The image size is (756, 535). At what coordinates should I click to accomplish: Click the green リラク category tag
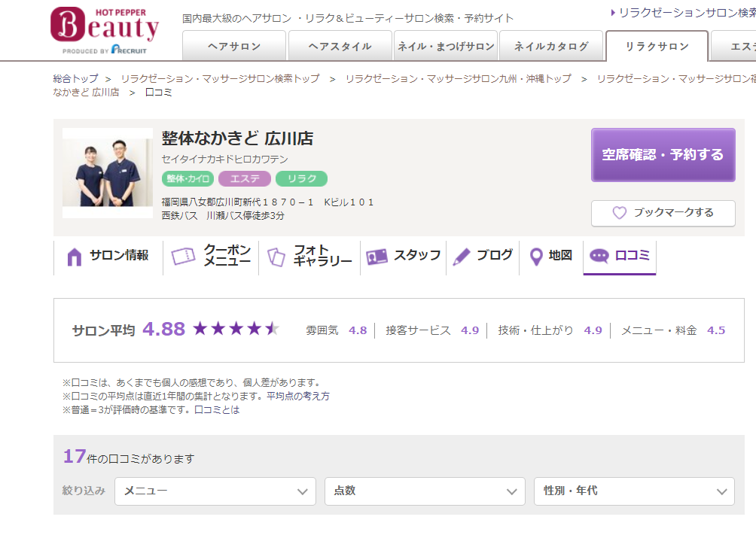(301, 179)
